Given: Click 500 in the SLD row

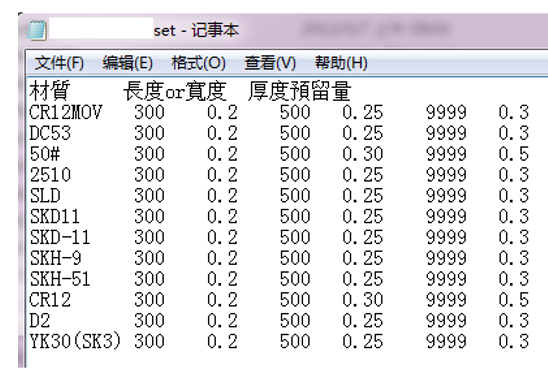Looking at the screenshot, I should 295,196.
